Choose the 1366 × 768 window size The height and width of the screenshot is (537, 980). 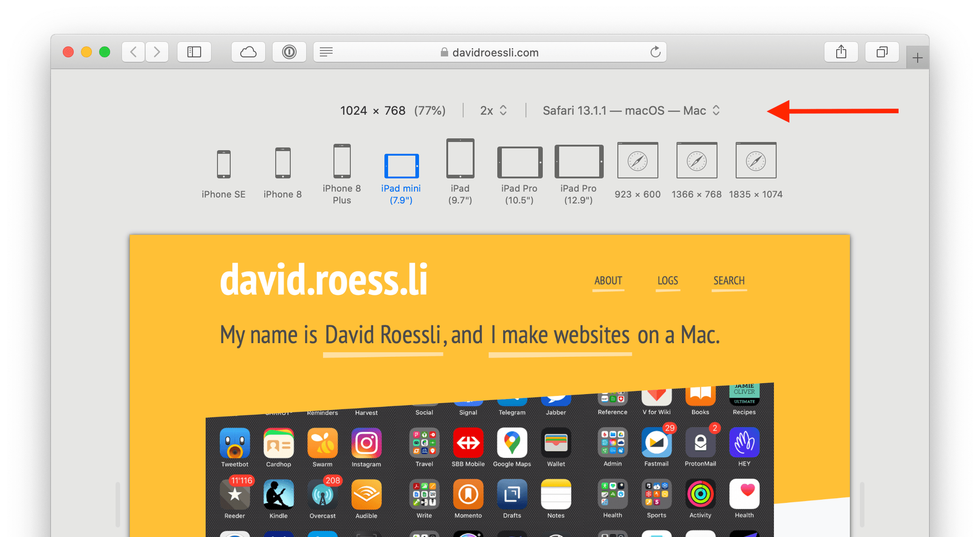point(697,171)
